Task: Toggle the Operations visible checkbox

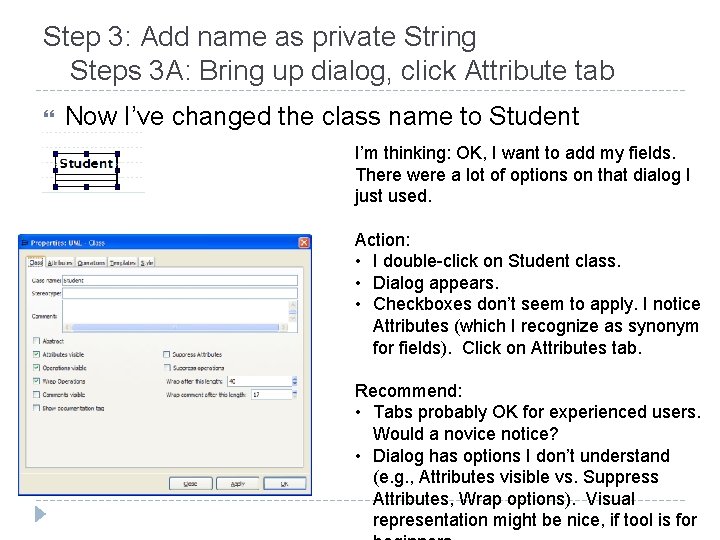Action: 36,367
